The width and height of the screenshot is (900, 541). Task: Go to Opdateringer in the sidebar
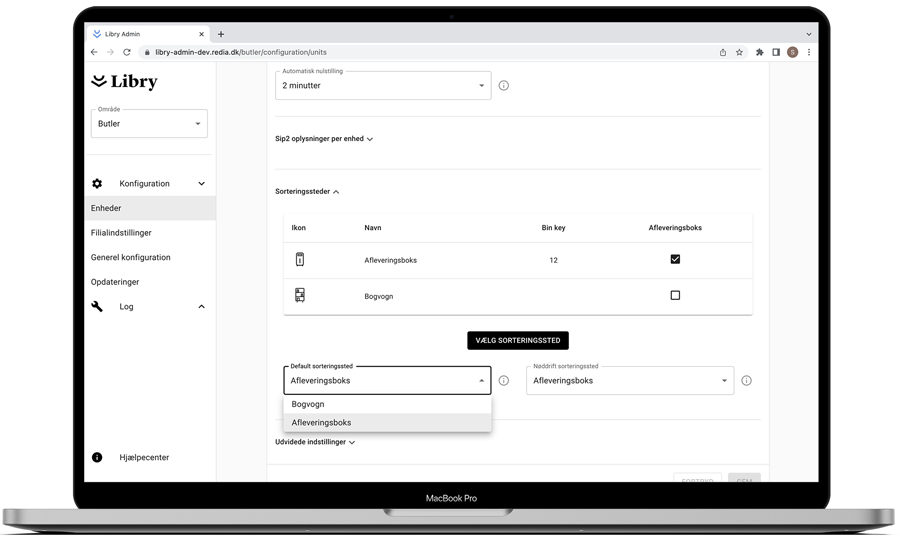[115, 282]
